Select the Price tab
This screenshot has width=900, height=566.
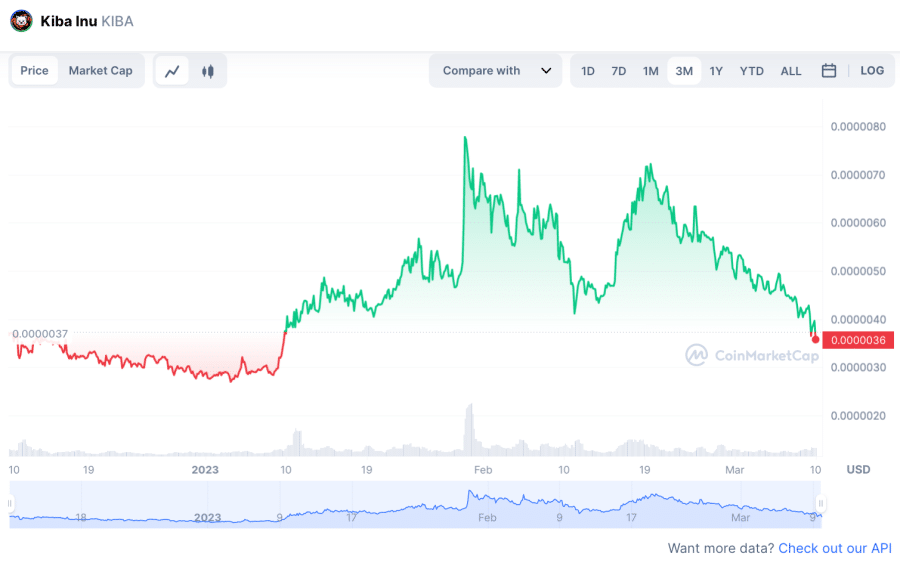34,71
